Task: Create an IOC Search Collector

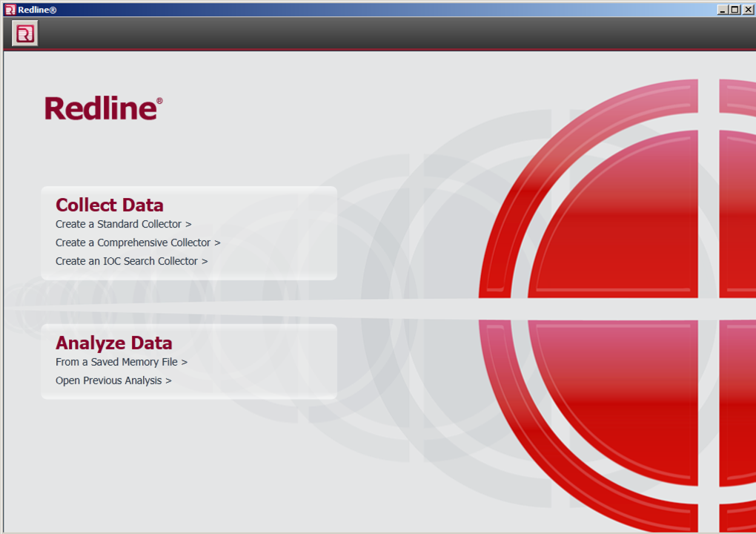Action: point(132,261)
